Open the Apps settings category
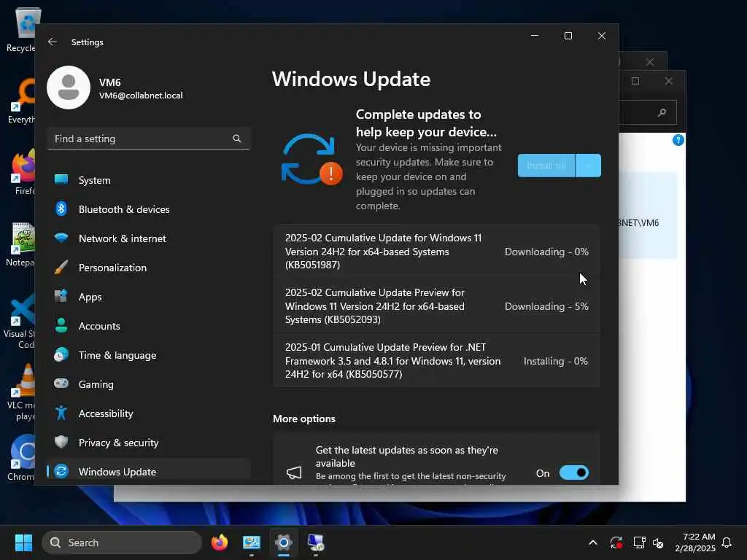 (x=149, y=297)
